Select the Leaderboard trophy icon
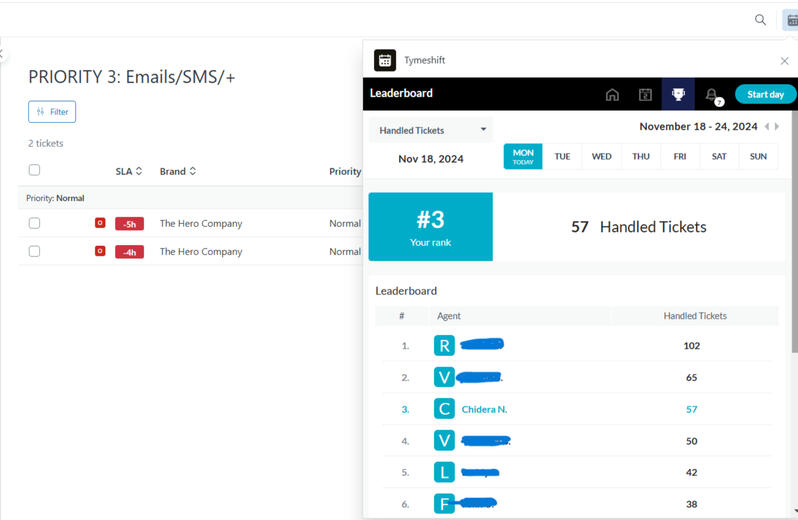Image resolution: width=798 pixels, height=520 pixels. (x=678, y=94)
